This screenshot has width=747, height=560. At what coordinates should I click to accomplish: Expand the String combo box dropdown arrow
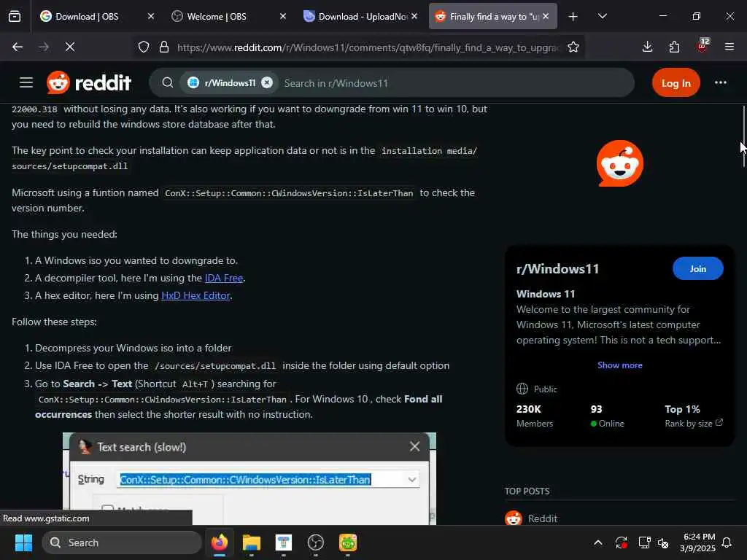tap(412, 480)
